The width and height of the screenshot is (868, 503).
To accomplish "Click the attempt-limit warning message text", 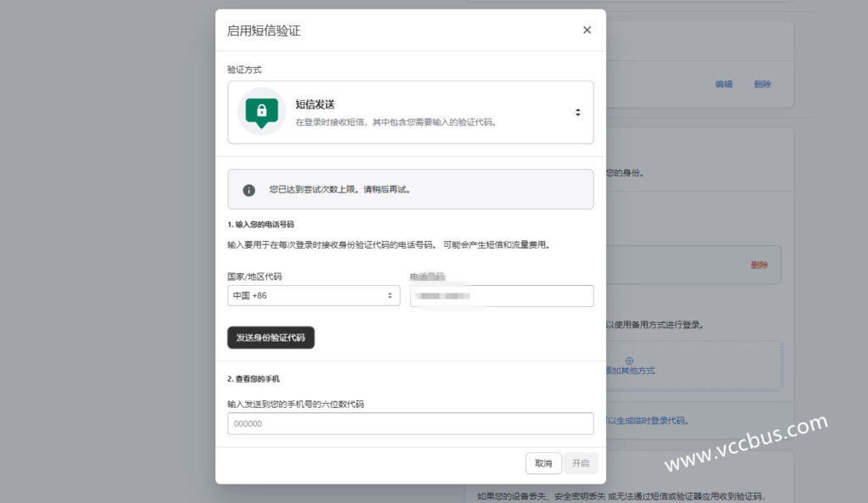I will pos(340,190).
